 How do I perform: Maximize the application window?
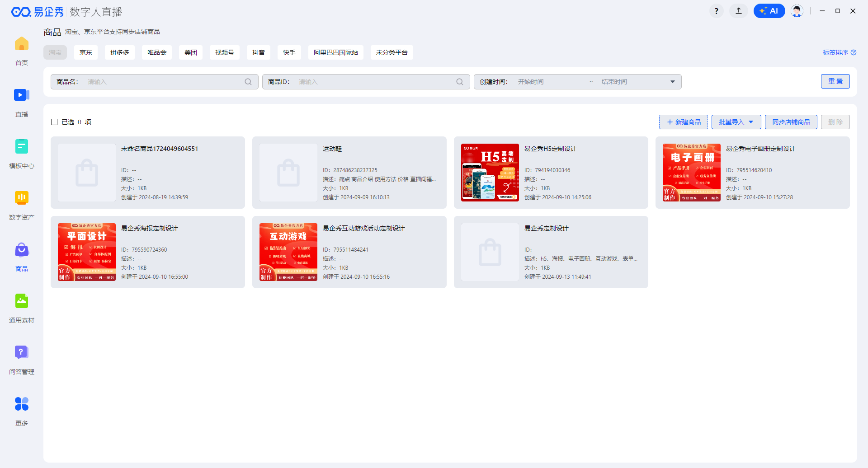pos(838,11)
